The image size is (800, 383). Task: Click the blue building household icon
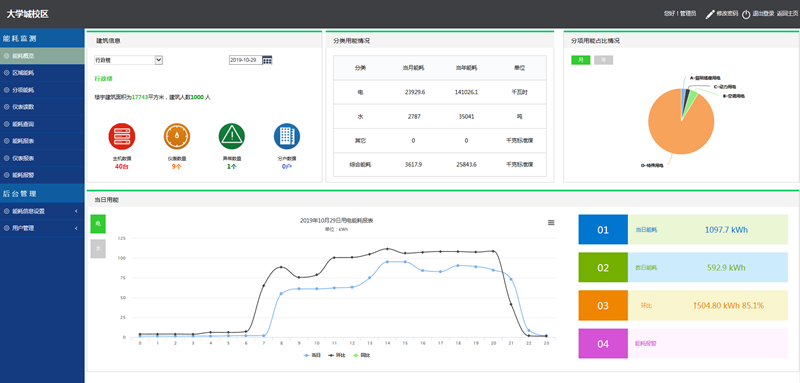[287, 136]
